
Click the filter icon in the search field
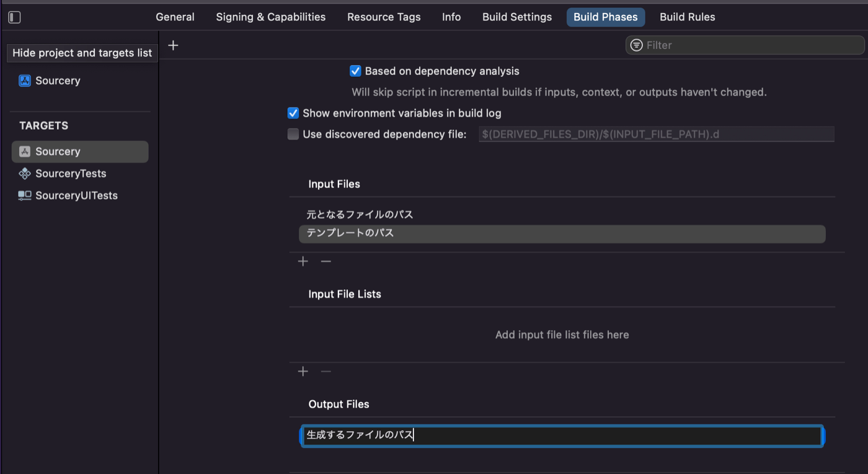pyautogui.click(x=636, y=45)
